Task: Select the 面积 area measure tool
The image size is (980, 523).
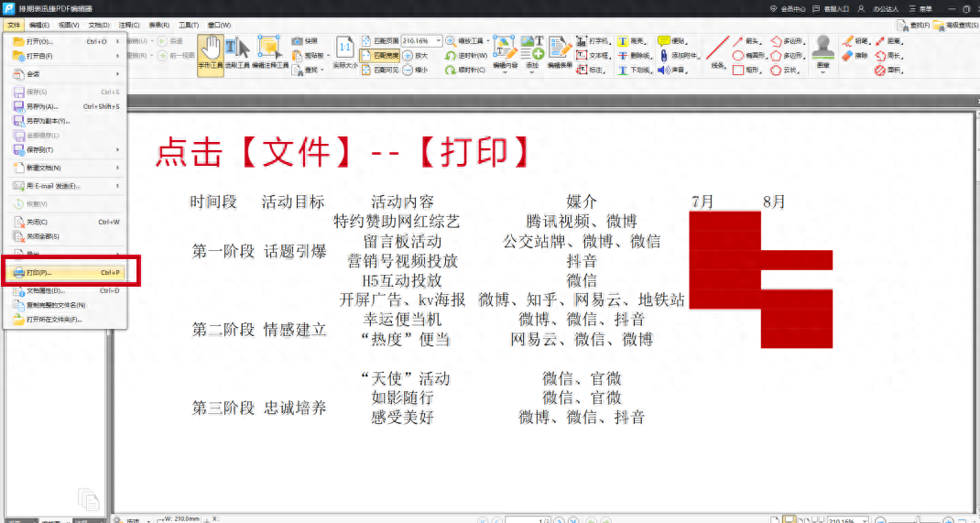Action: pyautogui.click(x=889, y=70)
